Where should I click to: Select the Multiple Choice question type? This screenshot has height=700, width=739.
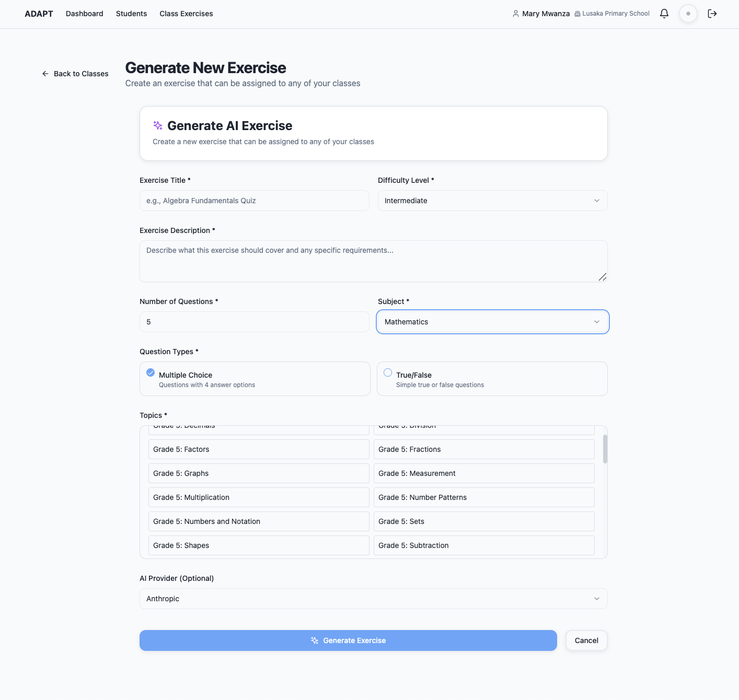pos(255,379)
